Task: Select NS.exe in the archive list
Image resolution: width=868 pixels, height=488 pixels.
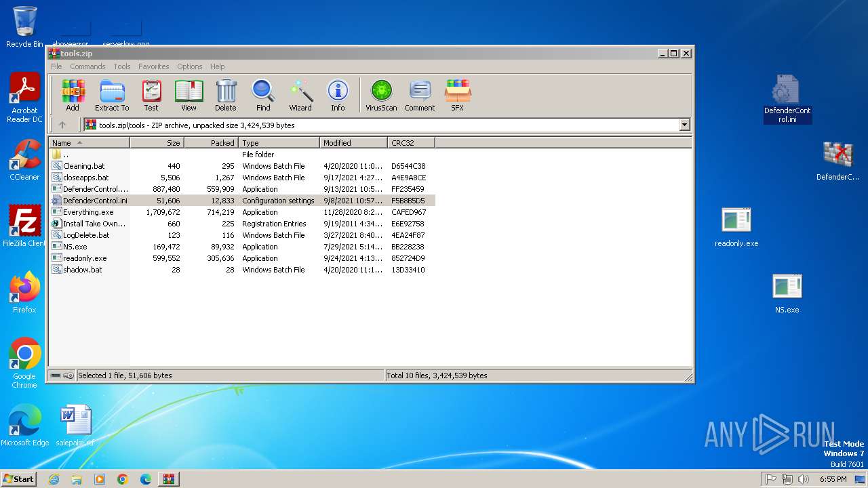Action: 242,247
